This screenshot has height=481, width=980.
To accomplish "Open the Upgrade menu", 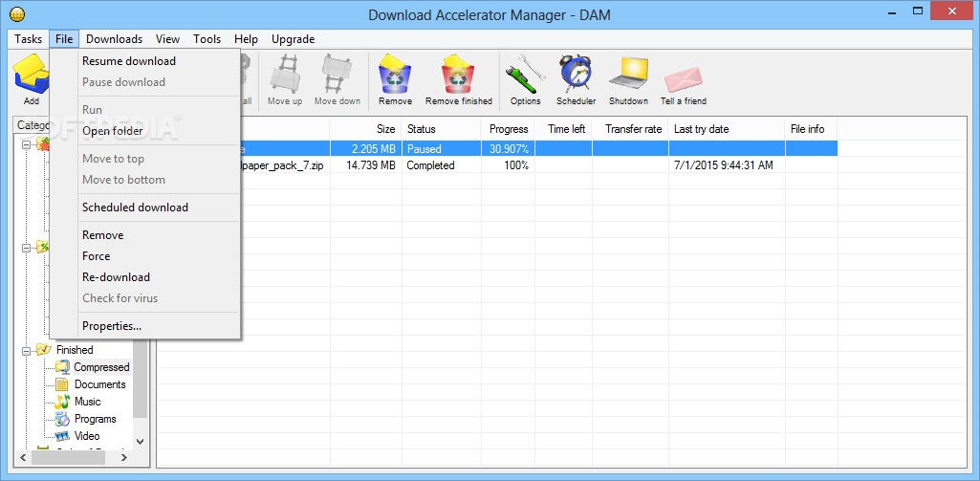I will [x=293, y=39].
